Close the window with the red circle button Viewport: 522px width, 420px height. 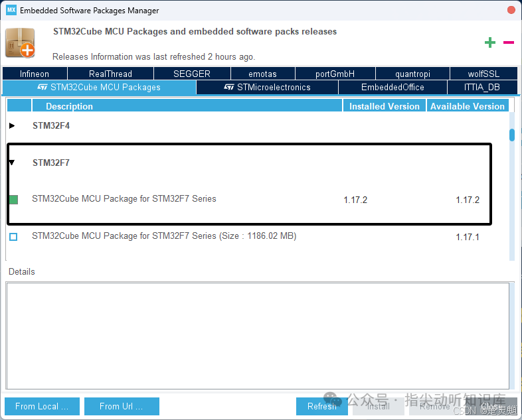[511, 10]
